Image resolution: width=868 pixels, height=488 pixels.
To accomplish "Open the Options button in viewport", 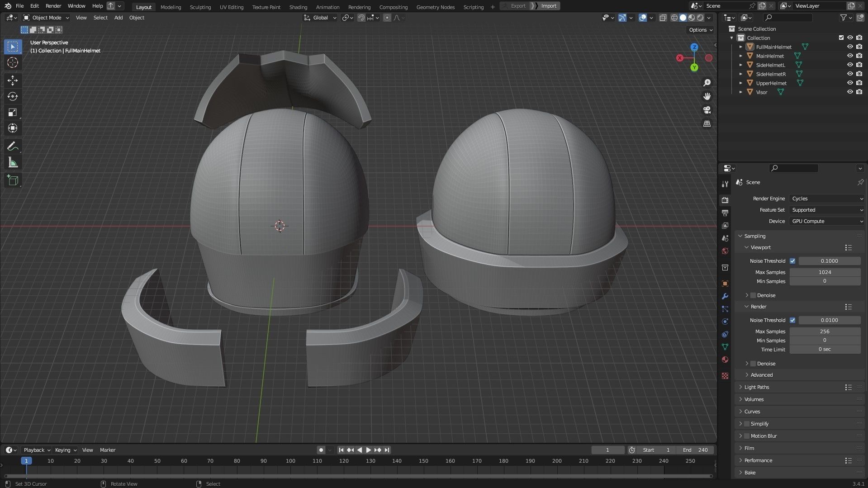I will click(700, 30).
